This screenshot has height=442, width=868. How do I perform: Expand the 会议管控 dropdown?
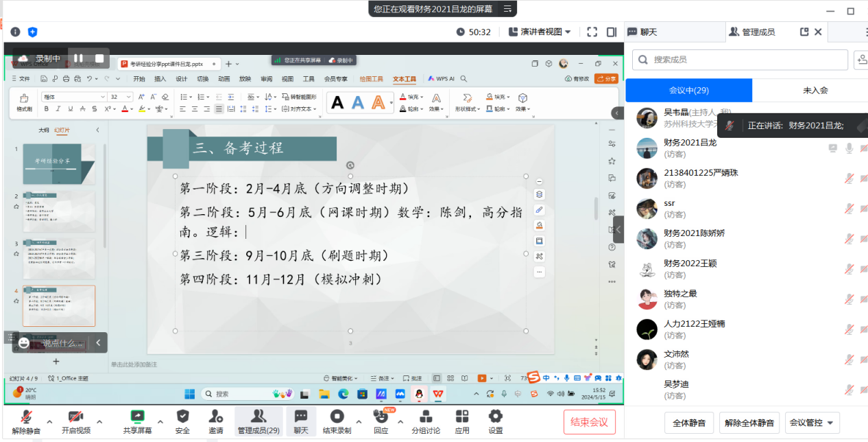(x=812, y=423)
